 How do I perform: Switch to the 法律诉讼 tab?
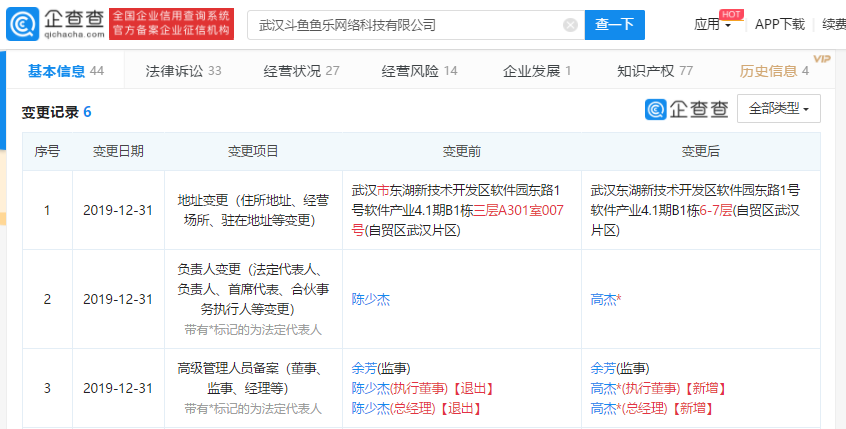tap(183, 71)
